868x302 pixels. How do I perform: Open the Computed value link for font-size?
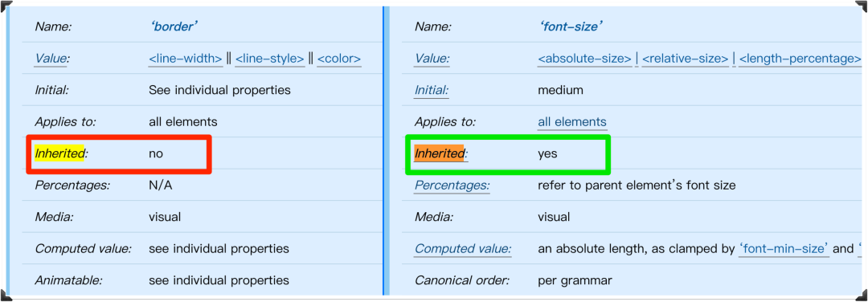pyautogui.click(x=463, y=249)
